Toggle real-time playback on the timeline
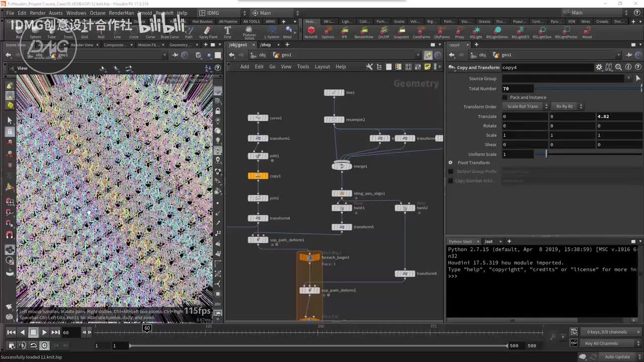 pos(44,345)
